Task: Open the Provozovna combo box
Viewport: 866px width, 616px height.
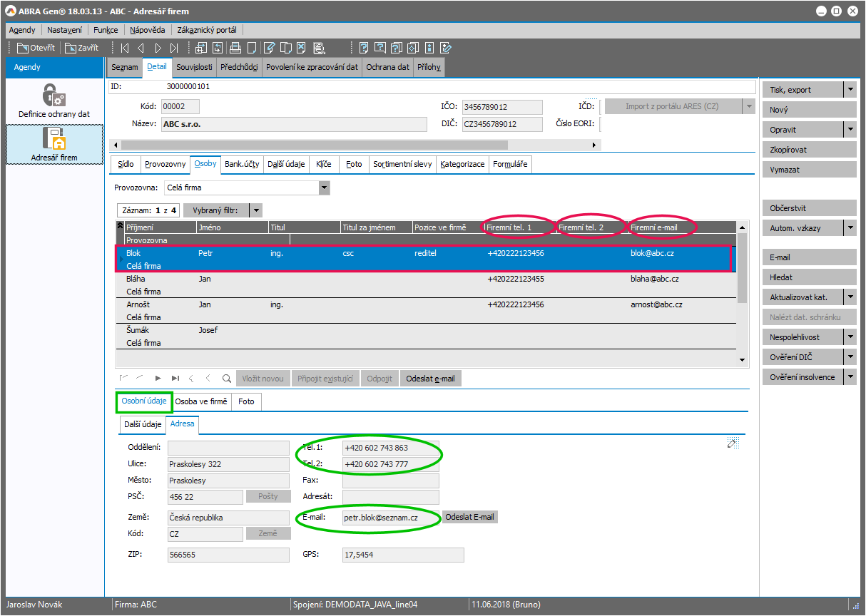Action: [x=325, y=188]
